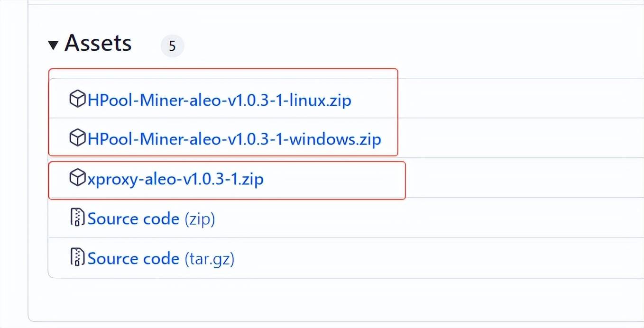Open the Source code link for tar.gz
This screenshot has width=644, height=328.
click(x=133, y=258)
